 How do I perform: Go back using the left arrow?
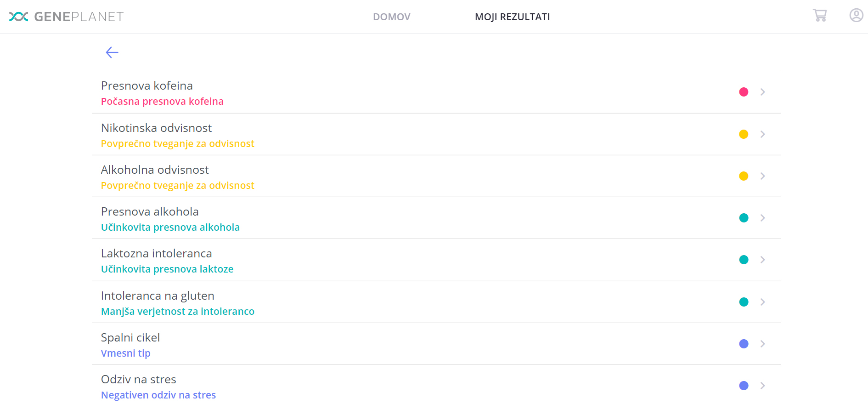point(112,52)
